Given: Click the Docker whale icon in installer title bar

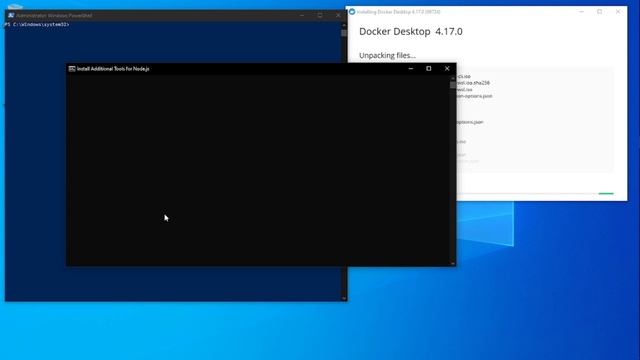Looking at the screenshot, I should click(352, 12).
